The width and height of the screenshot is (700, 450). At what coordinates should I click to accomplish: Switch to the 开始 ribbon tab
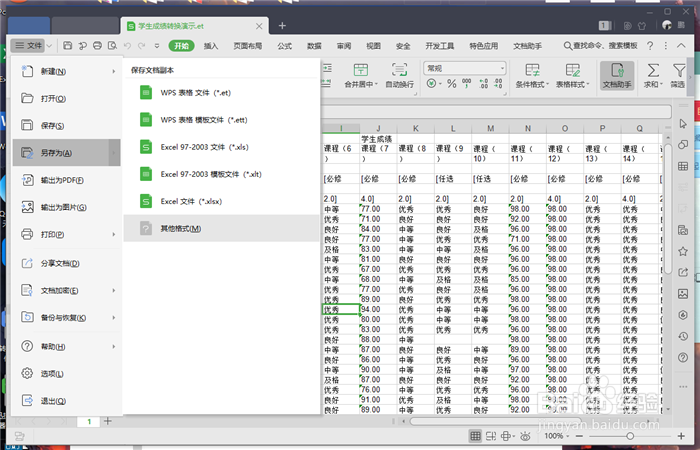(181, 46)
